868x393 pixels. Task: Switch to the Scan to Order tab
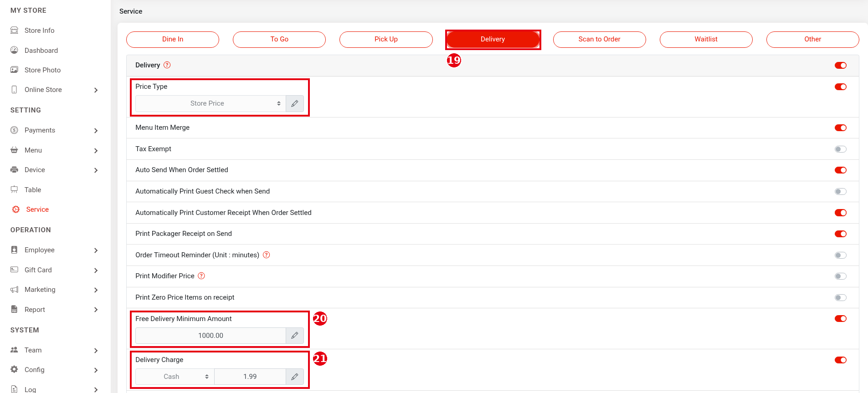(x=600, y=39)
